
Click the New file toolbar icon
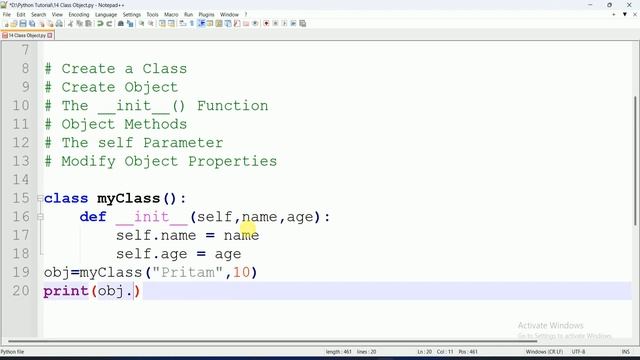point(6,24)
